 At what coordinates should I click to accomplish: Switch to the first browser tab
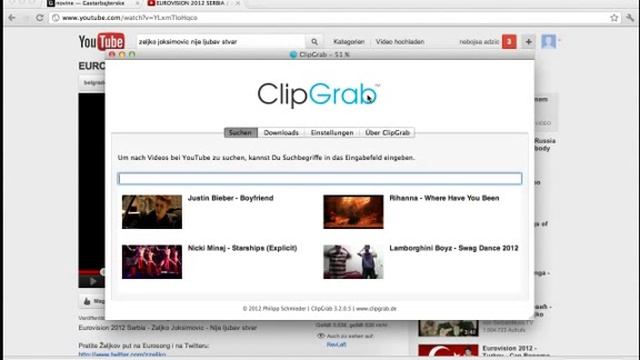[x=92, y=3]
